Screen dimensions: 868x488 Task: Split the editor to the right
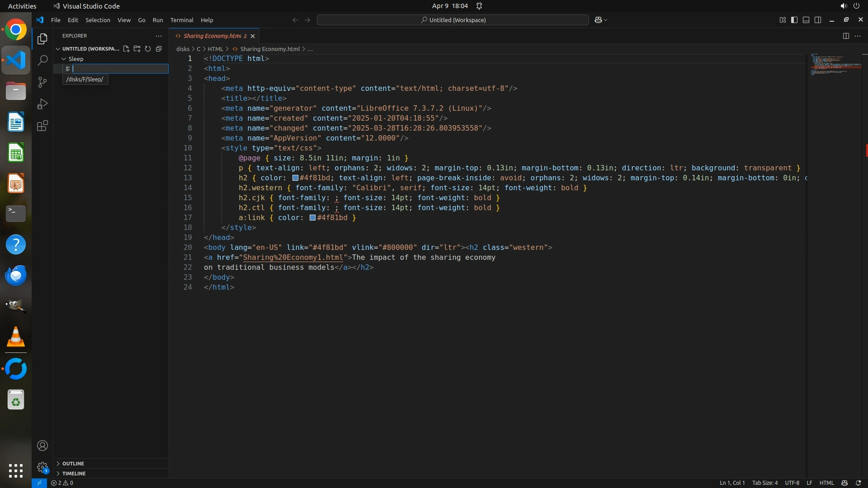[x=846, y=36]
